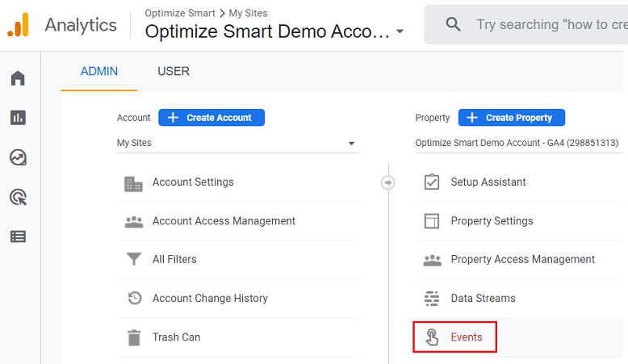This screenshot has width=628, height=364.
Task: Click the Google Analytics logo
Action: [18, 25]
